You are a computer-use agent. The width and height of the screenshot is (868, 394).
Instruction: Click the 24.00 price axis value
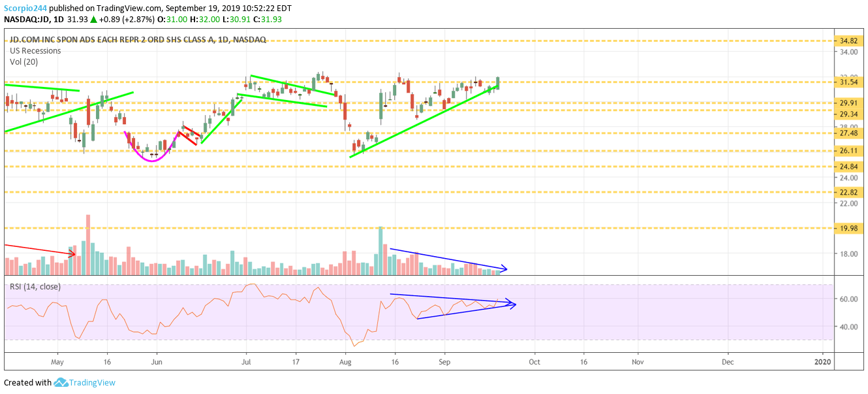[848, 178]
